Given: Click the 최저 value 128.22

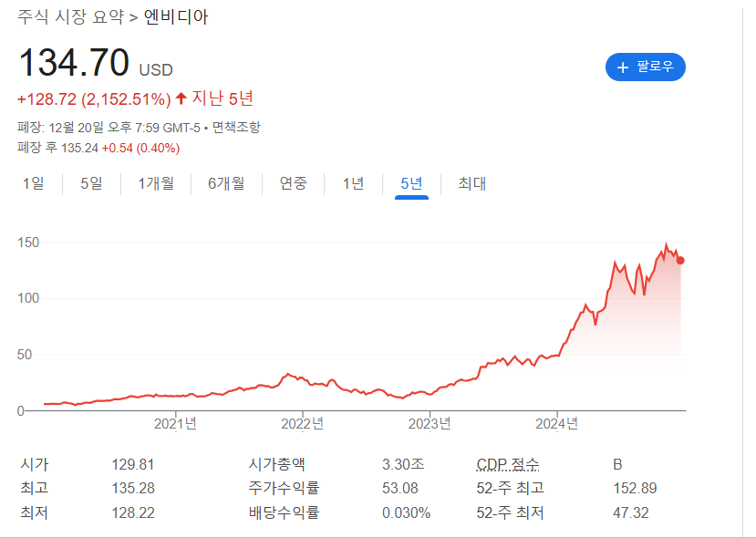Looking at the screenshot, I should tap(133, 512).
